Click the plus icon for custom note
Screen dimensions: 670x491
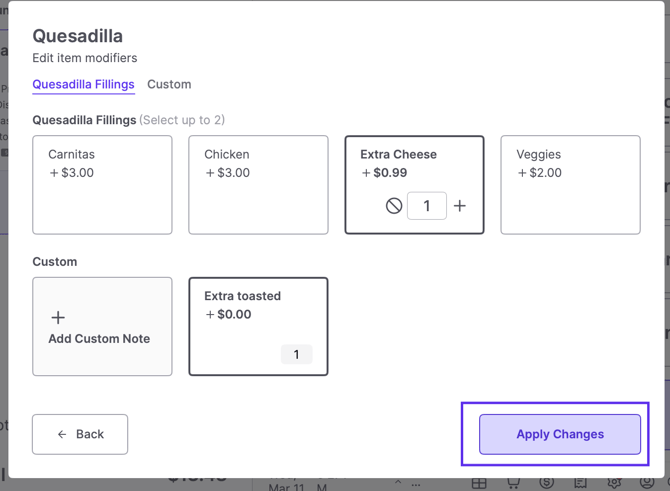pyautogui.click(x=58, y=317)
